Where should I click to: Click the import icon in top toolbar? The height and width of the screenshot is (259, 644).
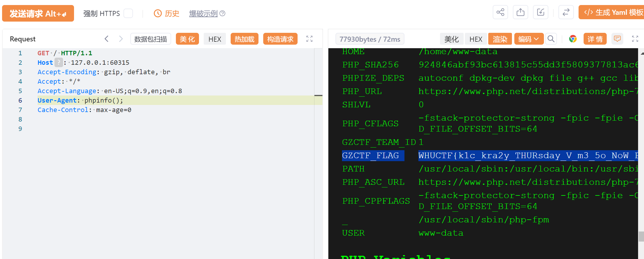(540, 12)
